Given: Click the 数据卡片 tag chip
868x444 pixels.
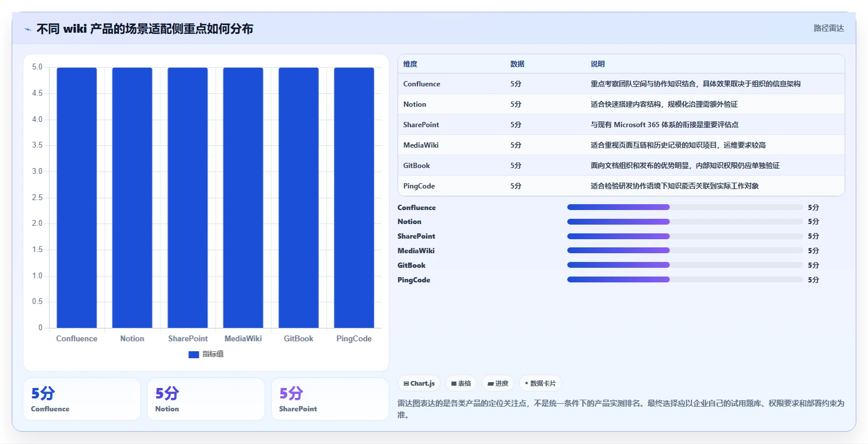Looking at the screenshot, I should click(540, 383).
